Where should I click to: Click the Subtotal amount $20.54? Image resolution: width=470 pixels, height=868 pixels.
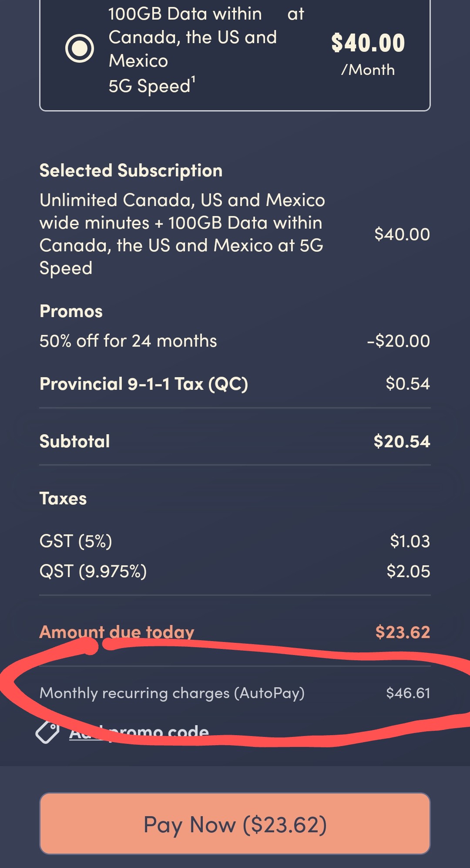(x=402, y=441)
